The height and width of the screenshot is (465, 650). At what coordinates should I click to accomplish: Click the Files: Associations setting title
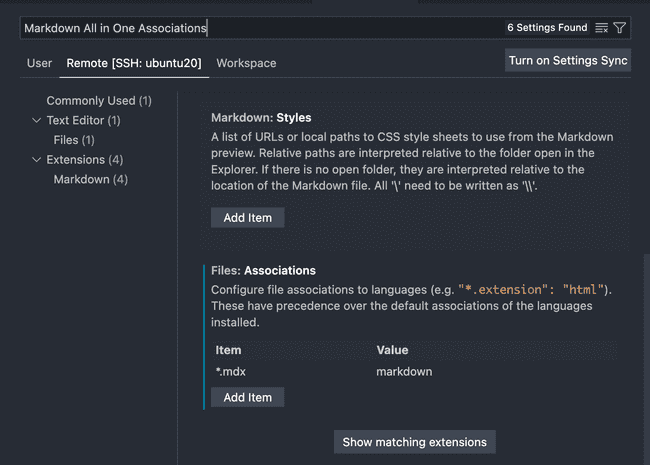click(x=263, y=270)
